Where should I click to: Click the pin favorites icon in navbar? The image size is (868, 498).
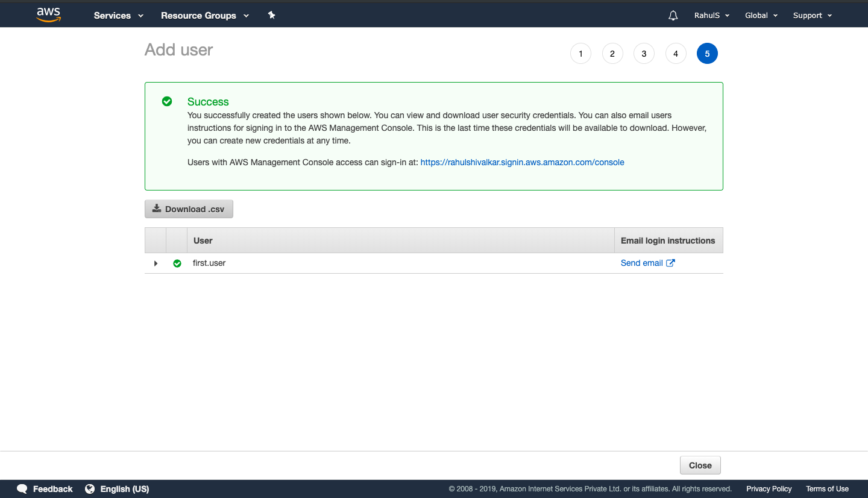[271, 15]
